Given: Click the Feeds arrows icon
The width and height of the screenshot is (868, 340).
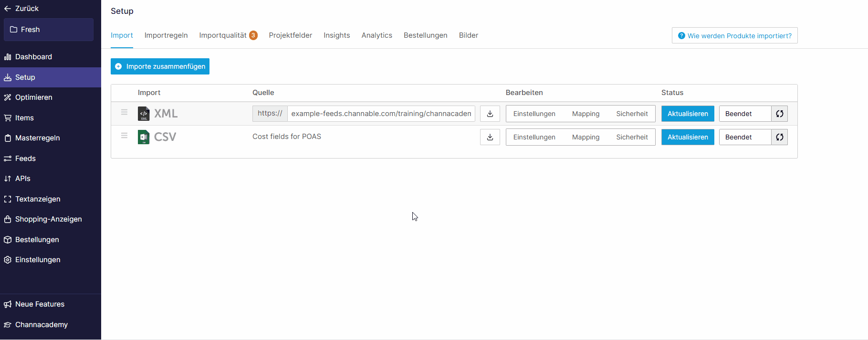Looking at the screenshot, I should pyautogui.click(x=8, y=159).
